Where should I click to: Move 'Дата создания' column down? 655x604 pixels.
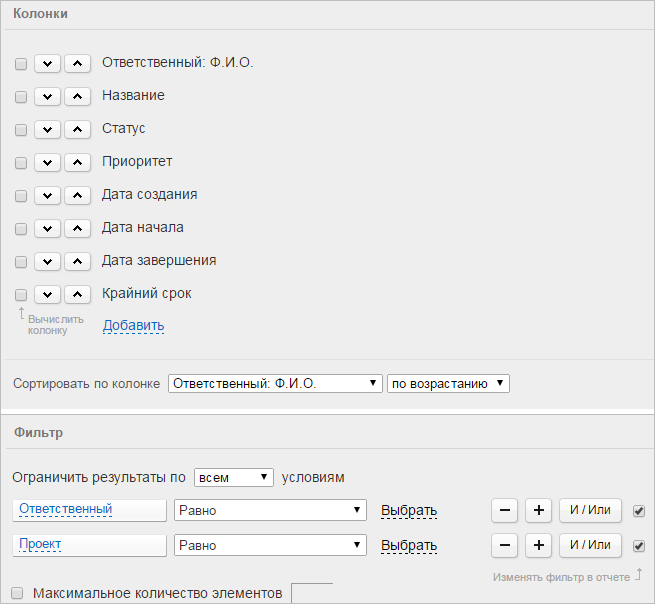[x=48, y=195]
